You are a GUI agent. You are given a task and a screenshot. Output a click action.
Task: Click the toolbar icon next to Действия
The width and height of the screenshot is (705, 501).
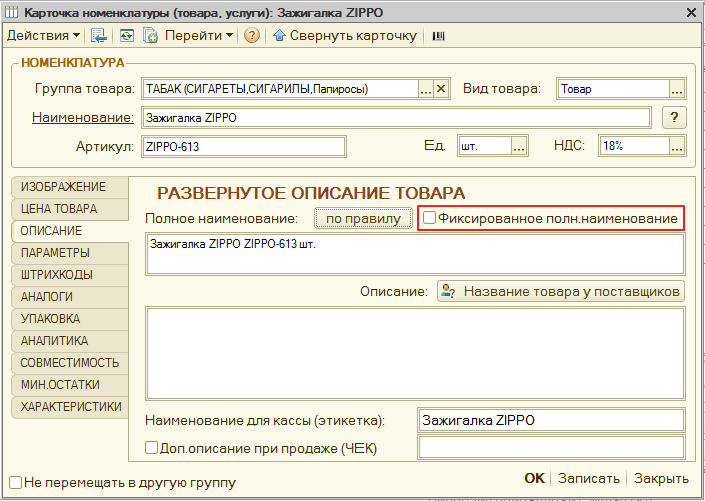[98, 36]
